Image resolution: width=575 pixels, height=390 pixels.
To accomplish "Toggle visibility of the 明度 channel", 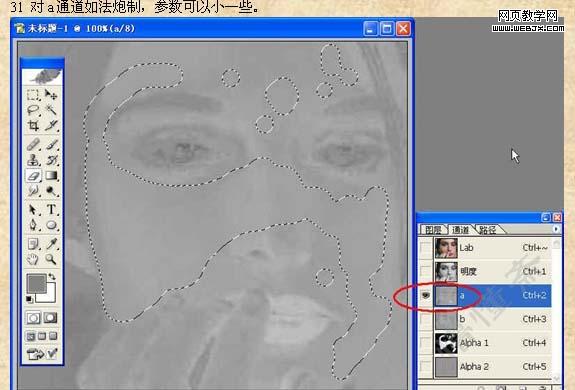I will (x=425, y=272).
